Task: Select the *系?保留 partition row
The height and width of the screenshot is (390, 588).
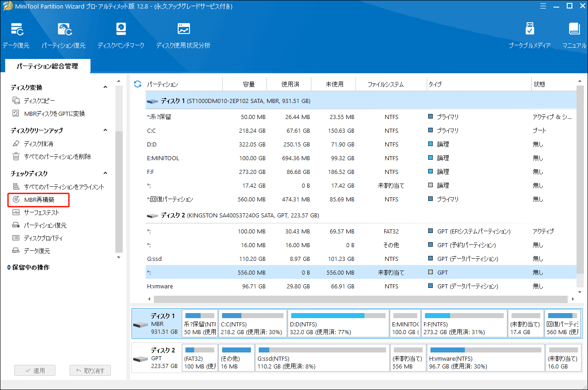Action: click(361, 117)
